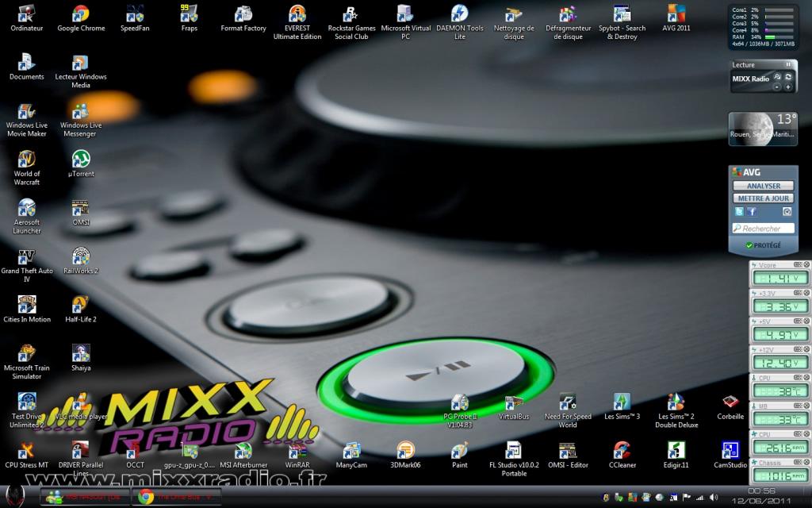The image size is (812, 508).
Task: Launch the Shaiya game shortcut
Action: pyautogui.click(x=81, y=358)
